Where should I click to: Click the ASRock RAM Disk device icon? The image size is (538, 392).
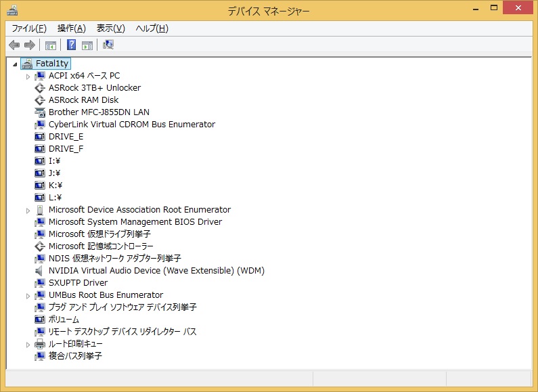point(40,100)
